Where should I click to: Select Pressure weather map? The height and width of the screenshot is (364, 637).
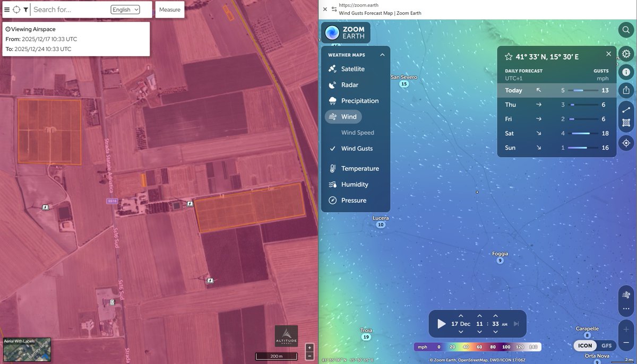pos(348,201)
